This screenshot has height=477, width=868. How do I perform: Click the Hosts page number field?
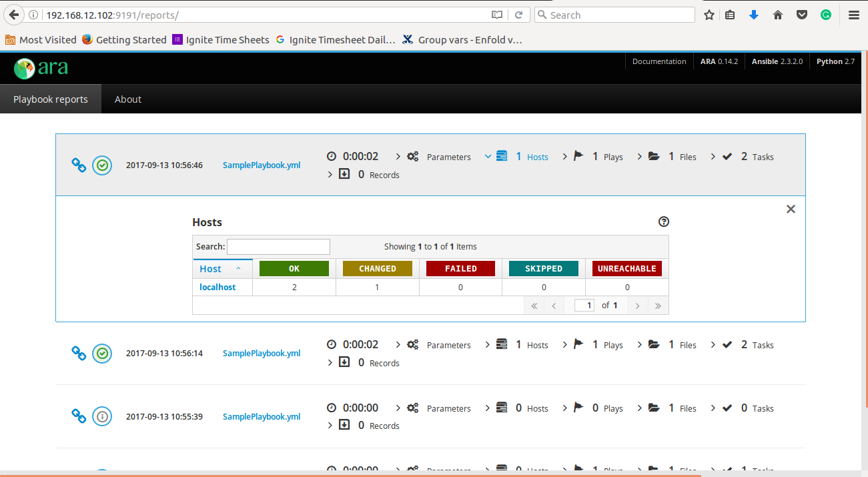(x=584, y=306)
